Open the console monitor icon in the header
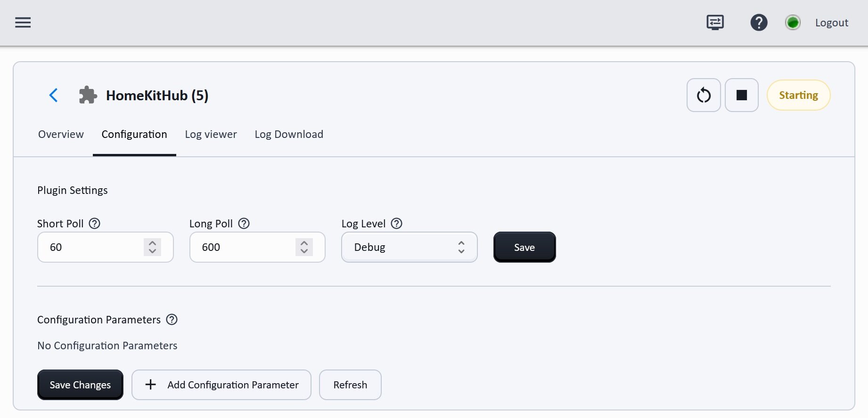The height and width of the screenshot is (418, 868). (x=715, y=22)
